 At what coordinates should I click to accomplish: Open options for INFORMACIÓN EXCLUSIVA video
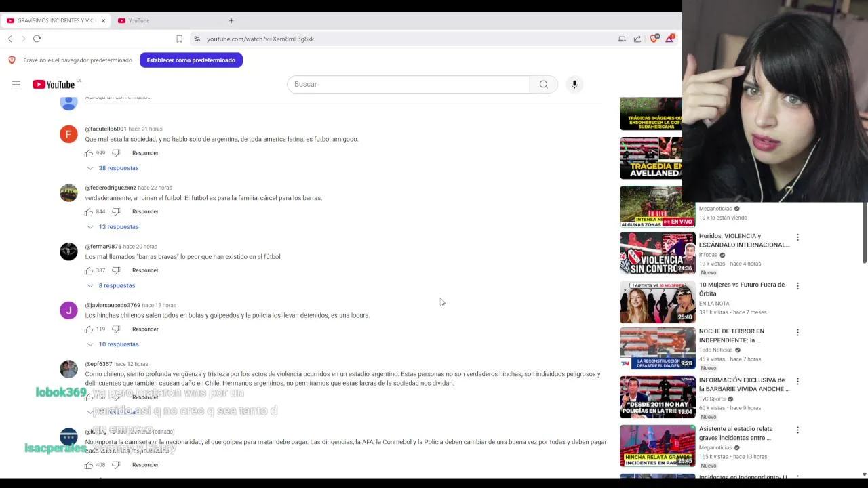tap(797, 382)
